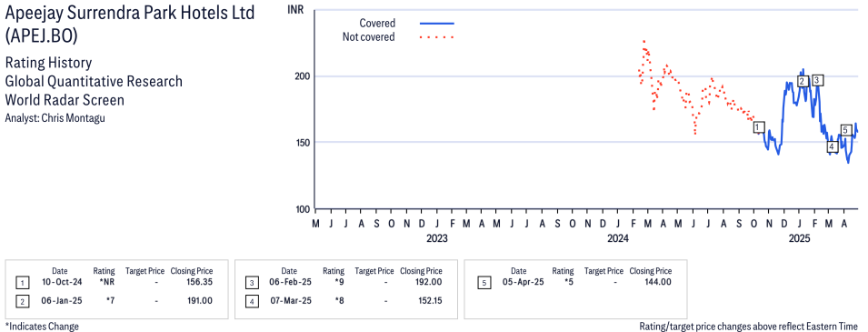Select box 2 beside 06-Jan-25 row
The image size is (868, 332).
[x=22, y=301]
